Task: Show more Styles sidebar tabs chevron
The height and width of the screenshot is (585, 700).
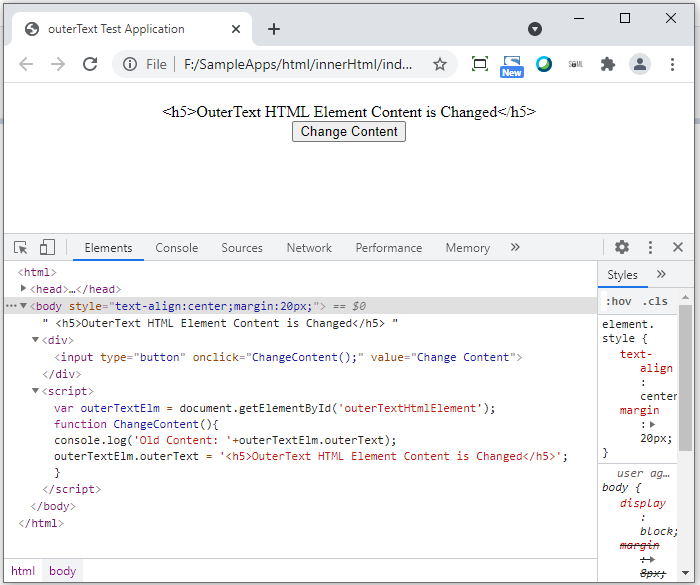Action: [x=661, y=274]
